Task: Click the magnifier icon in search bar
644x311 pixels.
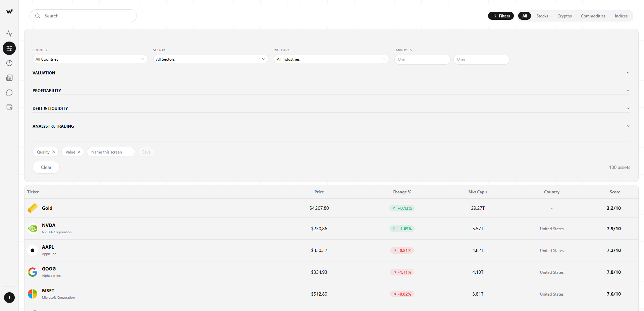Action: [38, 16]
